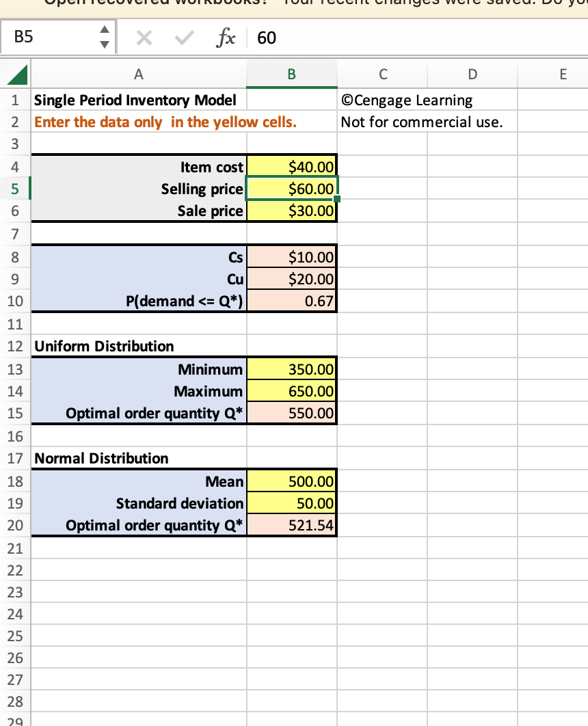Click the formula bar showing 60

[x=419, y=38]
